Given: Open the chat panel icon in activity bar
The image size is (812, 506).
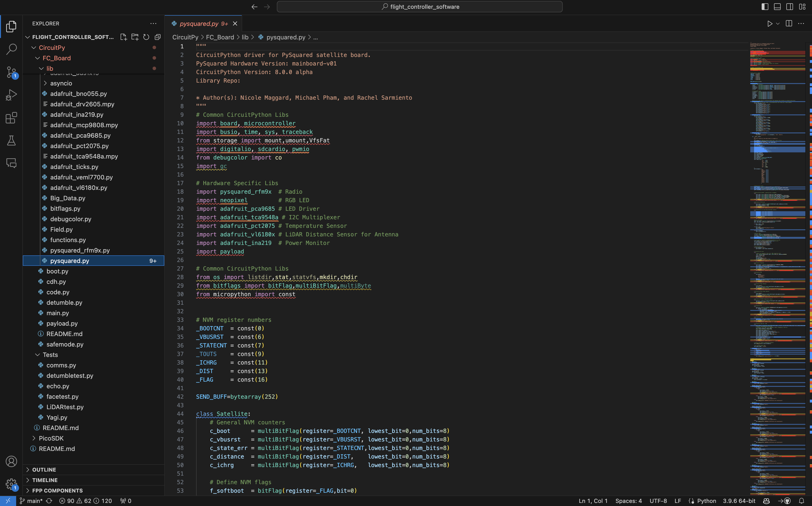Looking at the screenshot, I should [11, 163].
